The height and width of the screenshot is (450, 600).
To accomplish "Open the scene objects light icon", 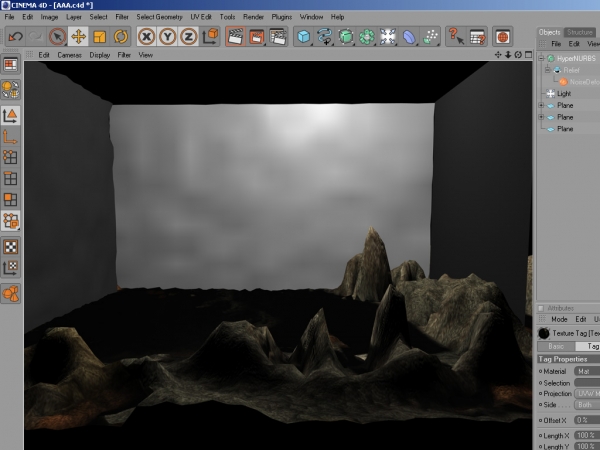I will (388, 37).
